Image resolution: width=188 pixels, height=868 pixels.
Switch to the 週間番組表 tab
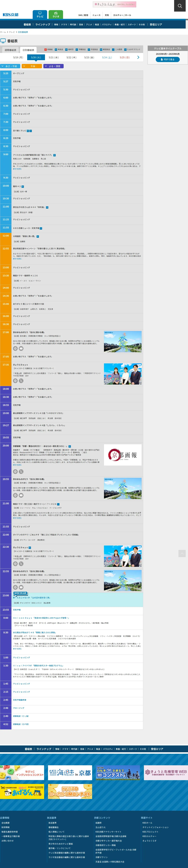pyautogui.click(x=10, y=50)
